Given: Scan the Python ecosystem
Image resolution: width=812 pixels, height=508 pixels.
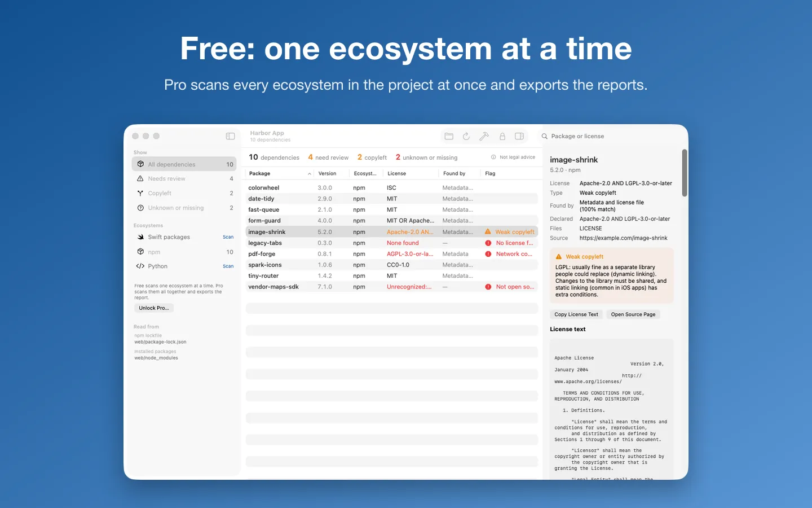Looking at the screenshot, I should tap(228, 266).
